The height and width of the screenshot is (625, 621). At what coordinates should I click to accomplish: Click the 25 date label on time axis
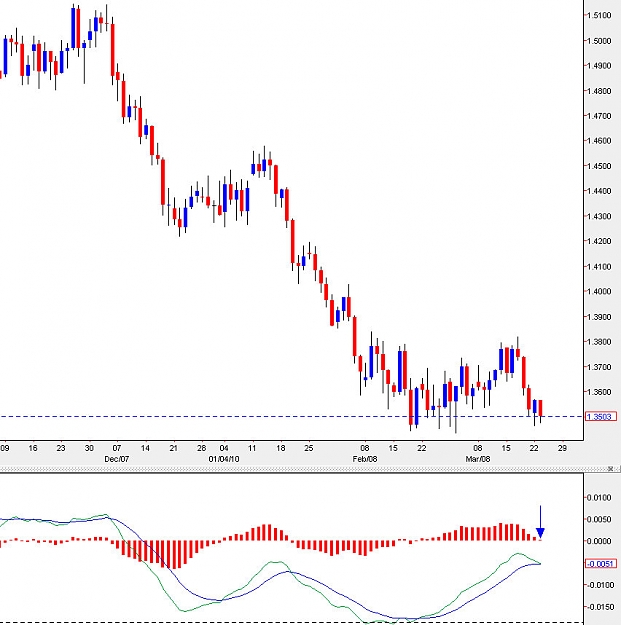tap(309, 448)
